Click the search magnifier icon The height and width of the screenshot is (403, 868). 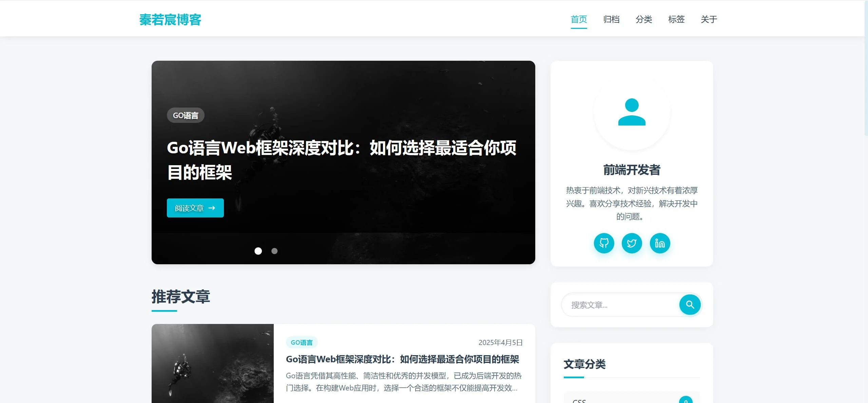click(x=690, y=305)
